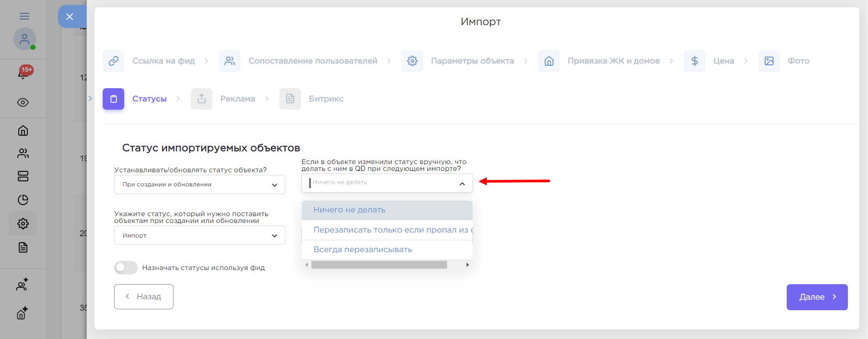The width and height of the screenshot is (868, 339).
Task: Click the dropdown list horizontal scrollbar
Action: click(379, 265)
